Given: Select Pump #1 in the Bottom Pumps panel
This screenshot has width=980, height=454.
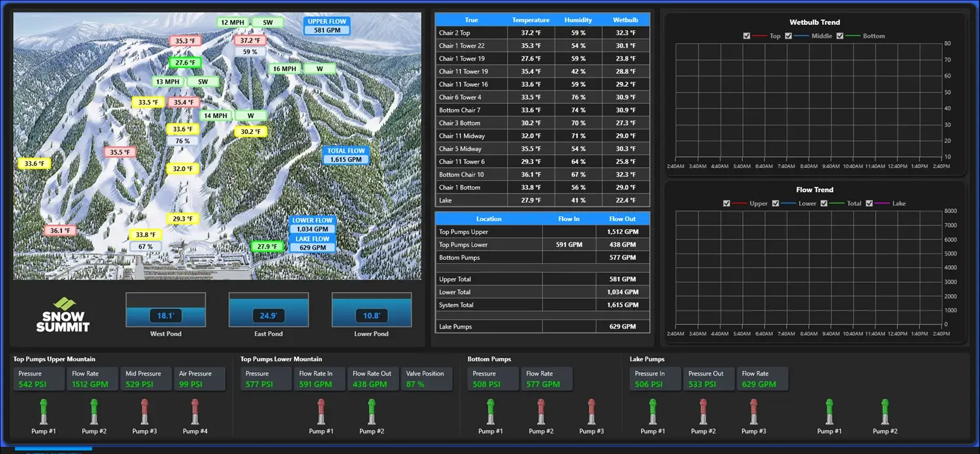Looking at the screenshot, I should point(491,413).
